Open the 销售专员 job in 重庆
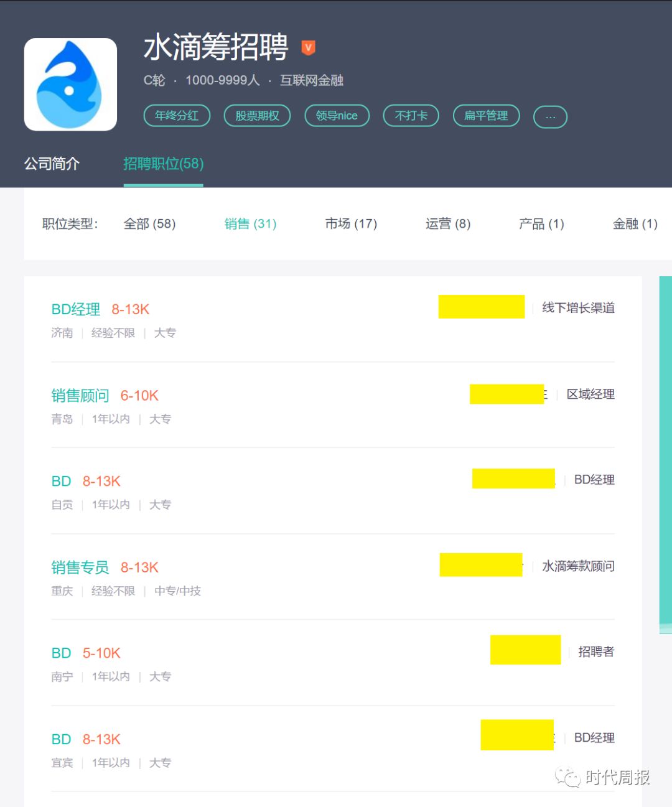672x807 pixels. coord(80,567)
